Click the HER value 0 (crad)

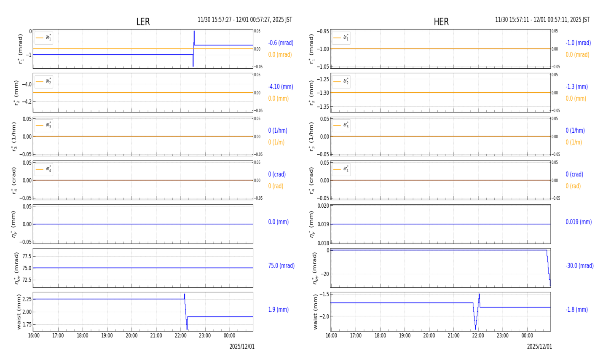[x=574, y=174]
